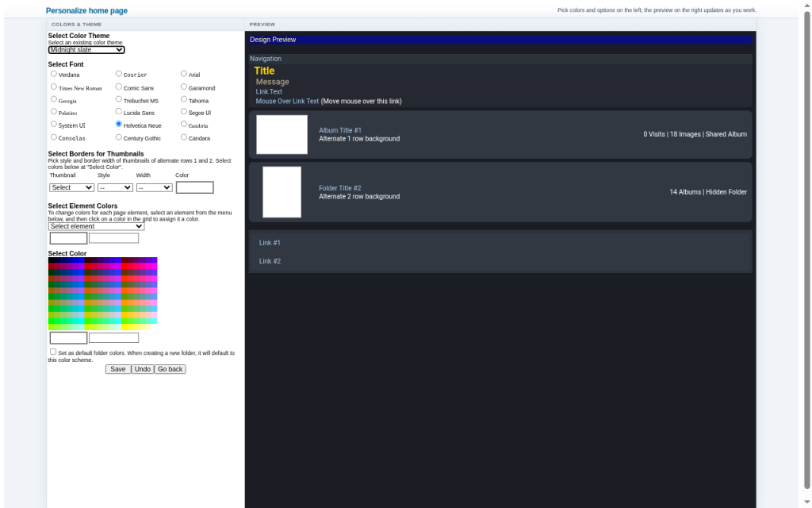Click the vertical page scrollbar
Viewport: 812px width, 508px height.
[x=806, y=248]
